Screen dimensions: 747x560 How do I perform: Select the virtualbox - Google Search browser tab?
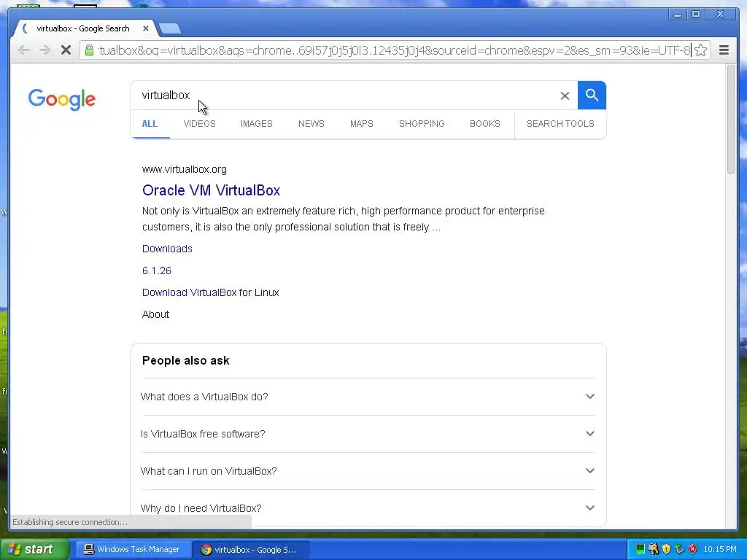tap(83, 28)
